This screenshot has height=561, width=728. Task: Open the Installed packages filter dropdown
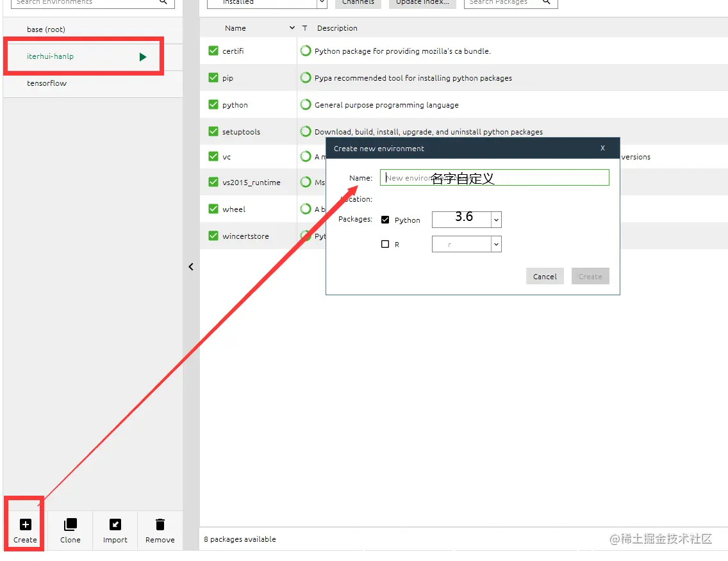(x=322, y=3)
